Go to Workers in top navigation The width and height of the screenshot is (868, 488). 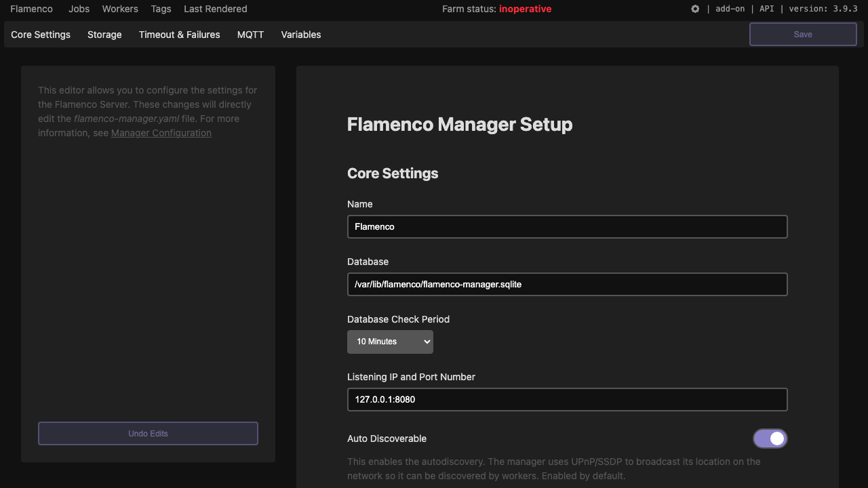pos(120,9)
